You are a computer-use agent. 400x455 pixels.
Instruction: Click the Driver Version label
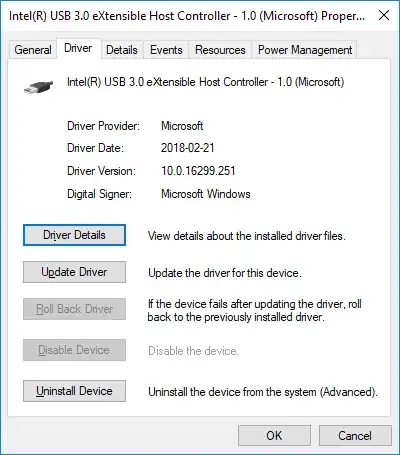[101, 171]
